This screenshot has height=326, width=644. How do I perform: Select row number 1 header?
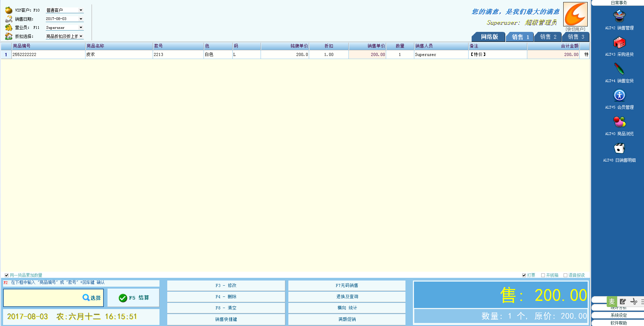point(6,55)
